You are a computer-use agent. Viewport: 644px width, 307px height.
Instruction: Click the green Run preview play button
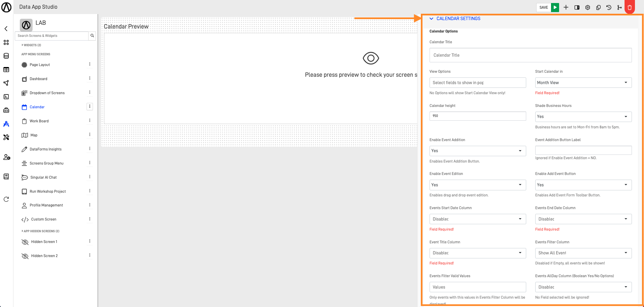555,7
